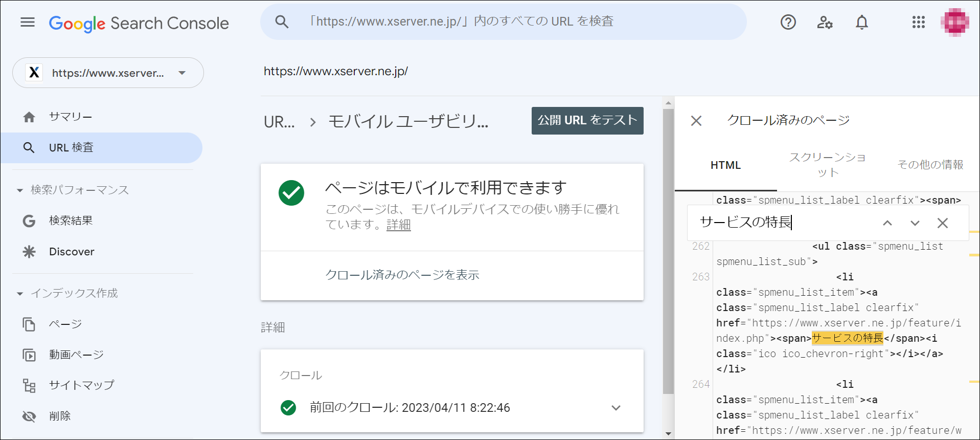Screen dimensions: 980x440
Task: Click the scrollbar up arrow
Action: click(668, 103)
